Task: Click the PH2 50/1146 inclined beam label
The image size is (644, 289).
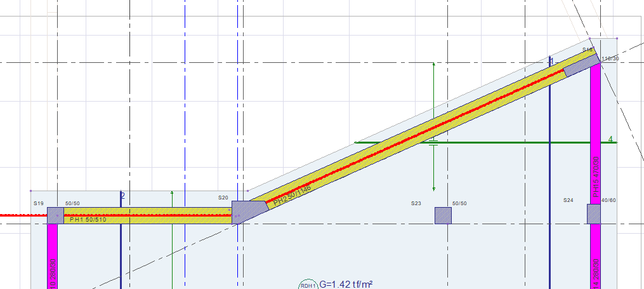Action: tap(292, 195)
